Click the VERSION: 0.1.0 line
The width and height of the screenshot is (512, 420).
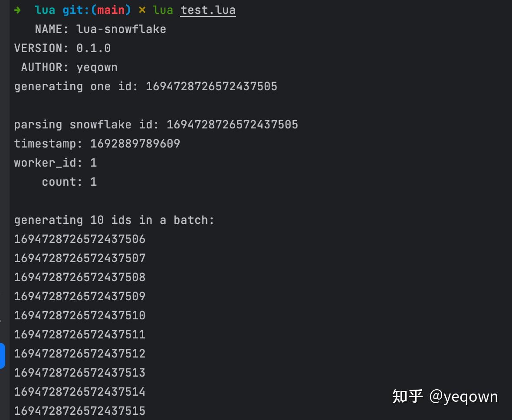[x=62, y=48]
